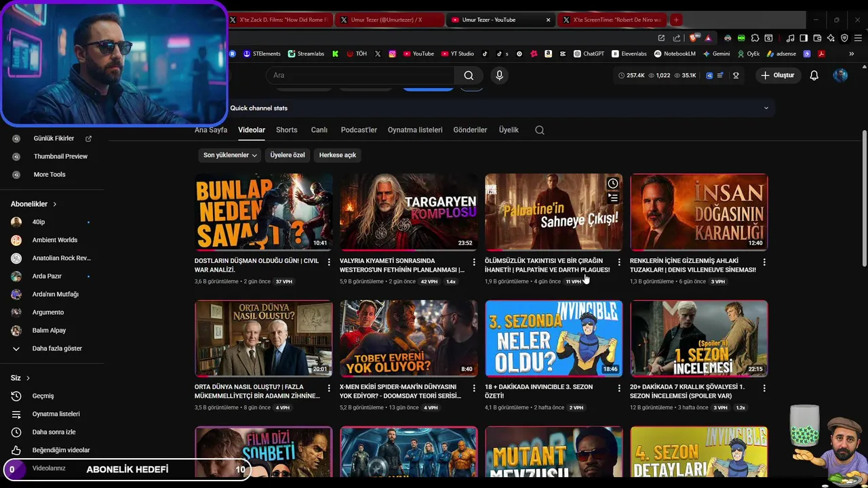Click the share page icon in address bar
This screenshot has height=488, width=868.
point(677,39)
